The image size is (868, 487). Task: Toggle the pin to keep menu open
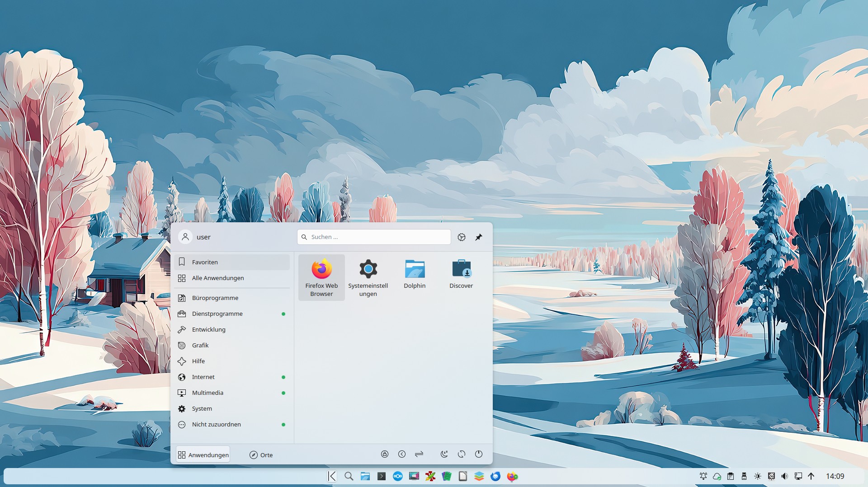pos(479,237)
